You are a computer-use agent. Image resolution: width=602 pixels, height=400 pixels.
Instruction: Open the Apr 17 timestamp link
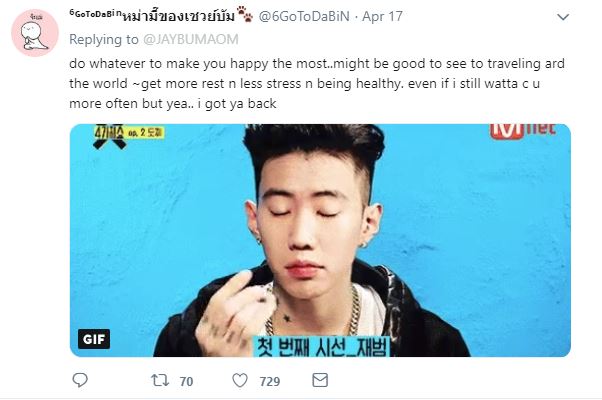(382, 17)
